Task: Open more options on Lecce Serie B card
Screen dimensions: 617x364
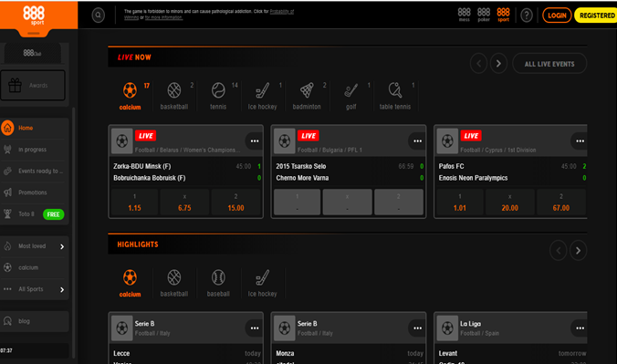Action: (255, 328)
